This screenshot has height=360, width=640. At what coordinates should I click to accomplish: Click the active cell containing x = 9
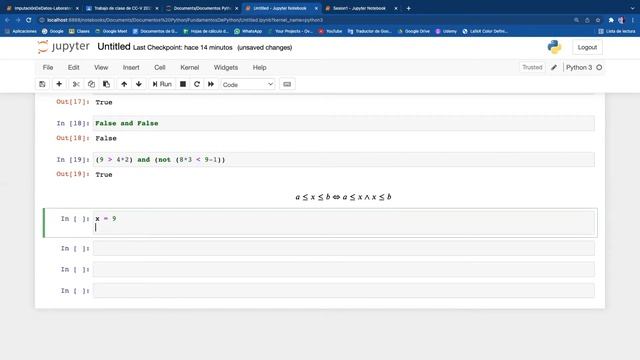coord(344,223)
